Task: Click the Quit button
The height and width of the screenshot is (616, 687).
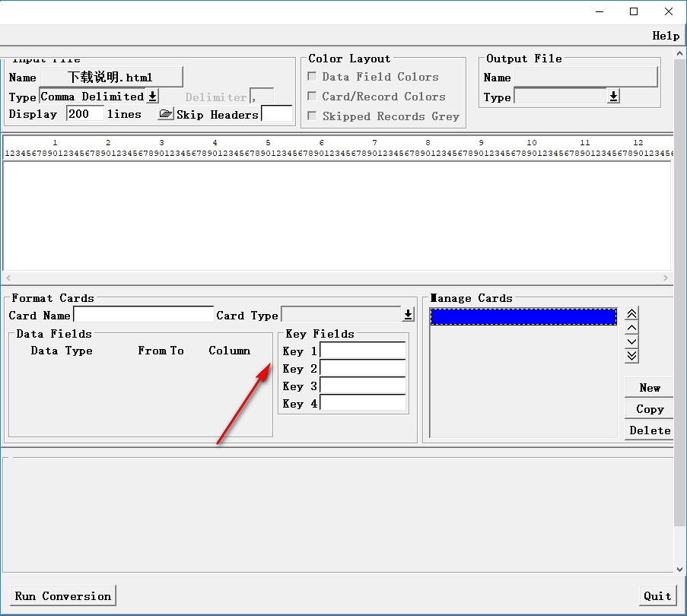Action: click(657, 595)
